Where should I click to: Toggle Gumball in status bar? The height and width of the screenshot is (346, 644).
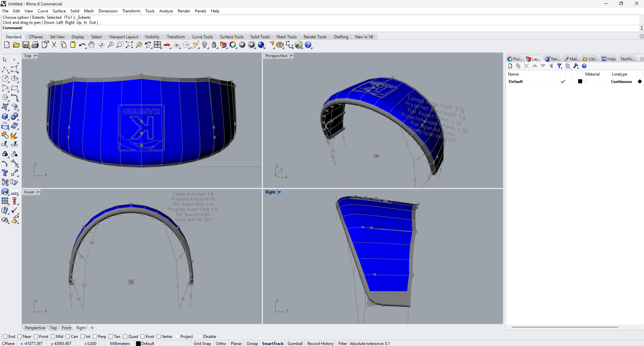[295, 343]
